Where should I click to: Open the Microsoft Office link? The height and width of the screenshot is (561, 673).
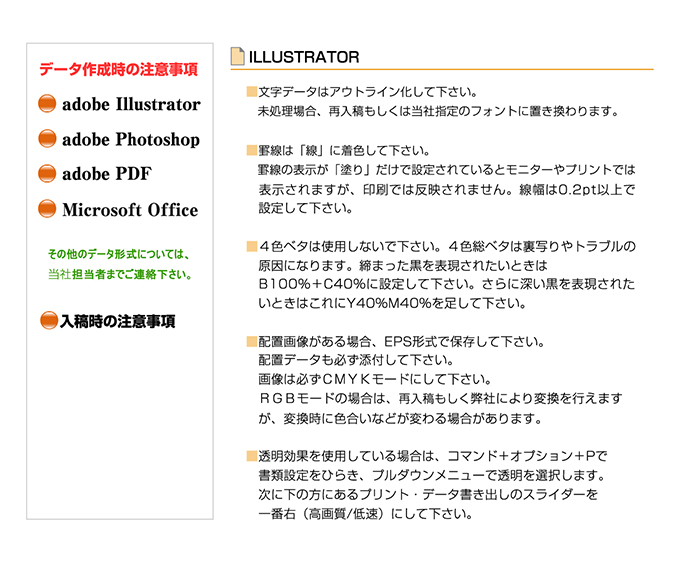pyautogui.click(x=130, y=210)
